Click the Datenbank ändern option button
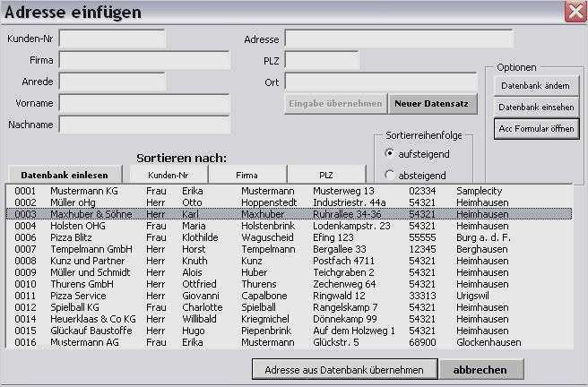 point(536,85)
